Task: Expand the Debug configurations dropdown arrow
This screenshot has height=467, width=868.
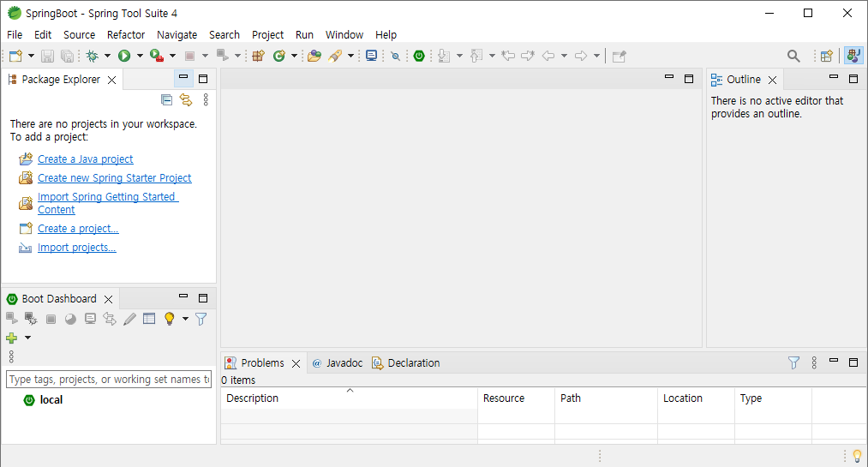Action: coord(107,56)
